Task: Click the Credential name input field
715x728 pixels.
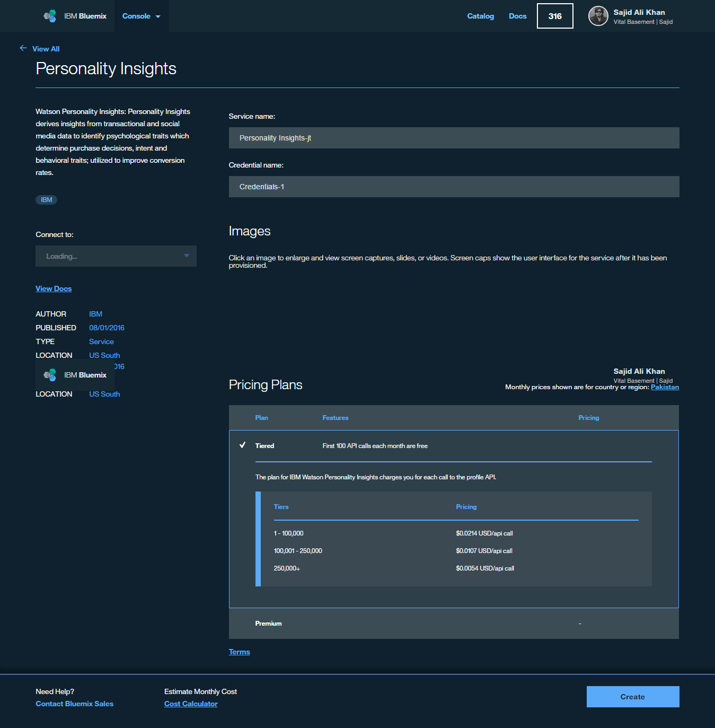Action: coord(454,187)
